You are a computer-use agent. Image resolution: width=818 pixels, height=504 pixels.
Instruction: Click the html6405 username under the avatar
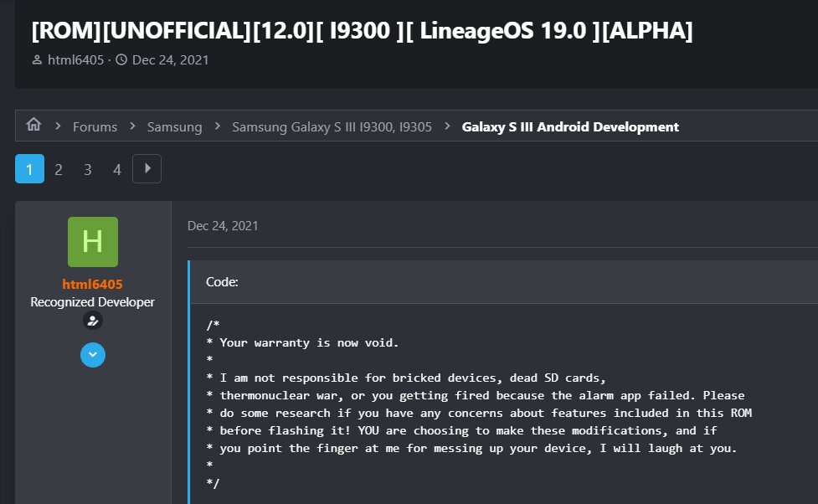point(92,284)
